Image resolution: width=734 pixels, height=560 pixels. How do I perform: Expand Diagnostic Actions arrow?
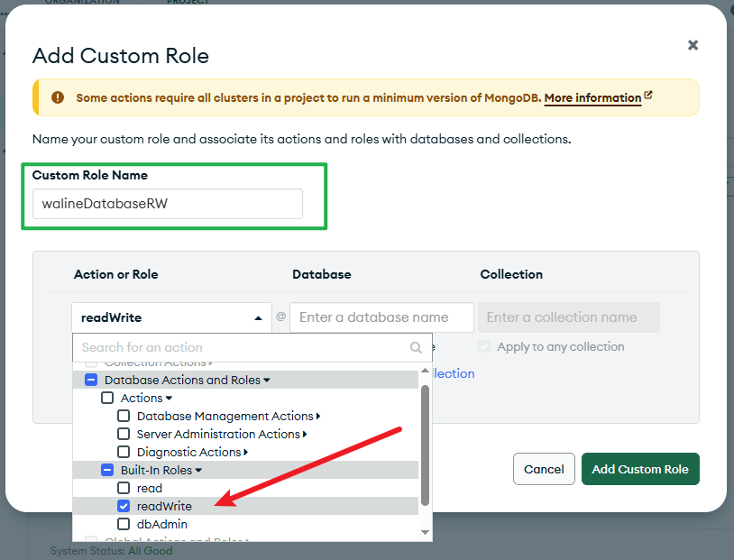click(x=246, y=452)
